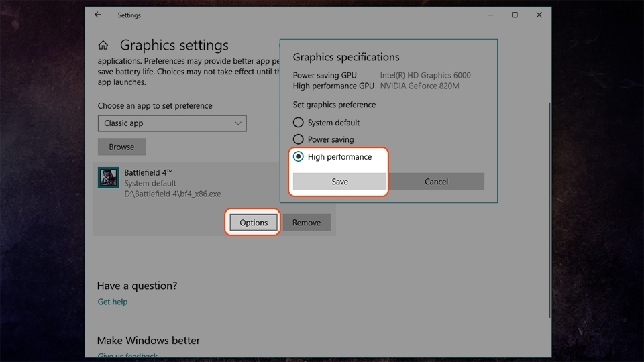Screen dimensions: 644x362
Task: Click the Graphics settings heading
Action: [x=174, y=45]
